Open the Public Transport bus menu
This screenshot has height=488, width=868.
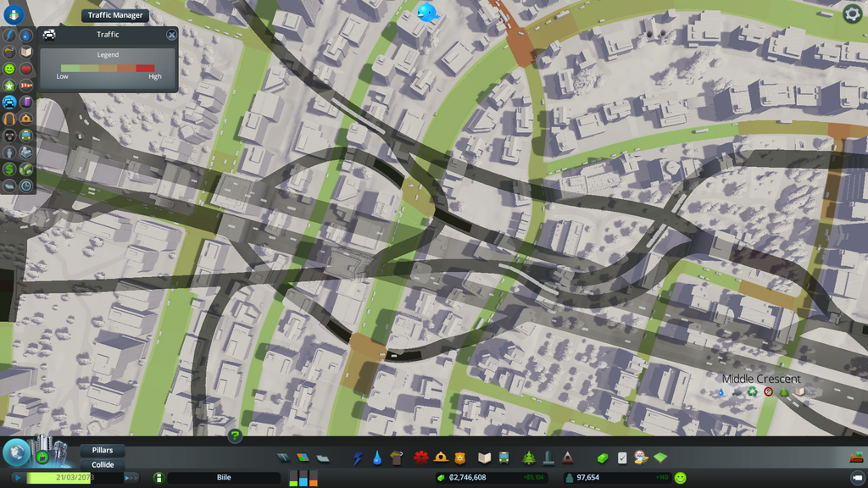click(x=504, y=457)
